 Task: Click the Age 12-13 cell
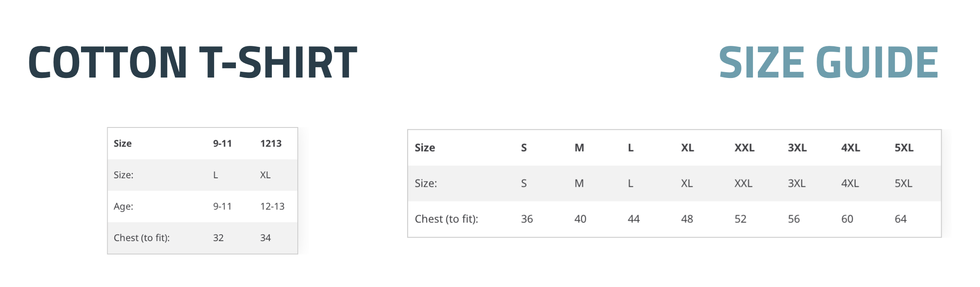tap(272, 206)
